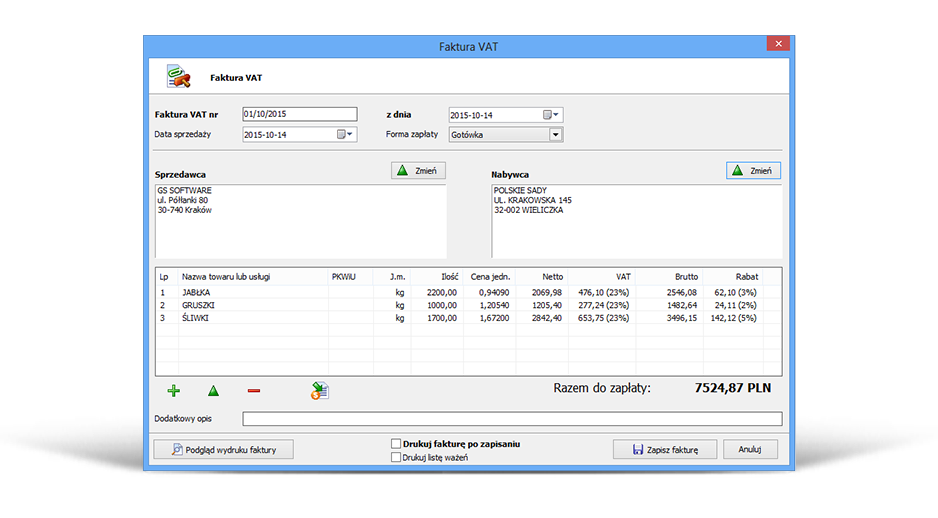Click the Brutto column header
The width and height of the screenshot is (938, 518).
click(x=686, y=276)
